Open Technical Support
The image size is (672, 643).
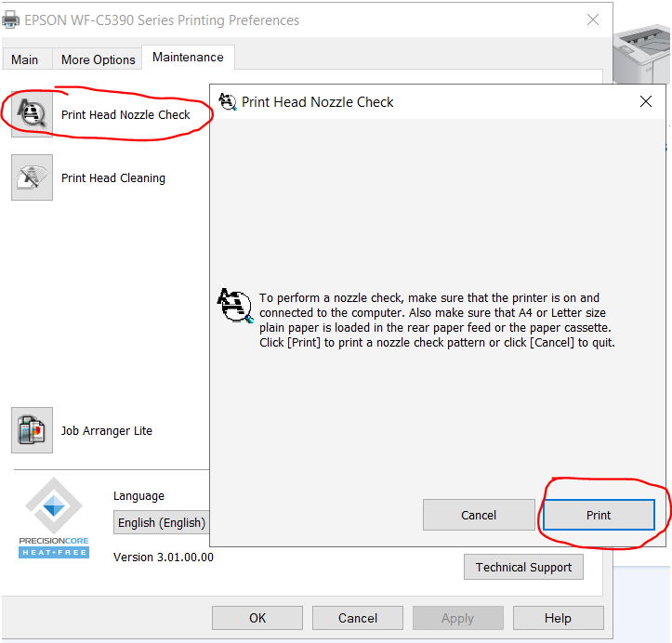pos(524,567)
